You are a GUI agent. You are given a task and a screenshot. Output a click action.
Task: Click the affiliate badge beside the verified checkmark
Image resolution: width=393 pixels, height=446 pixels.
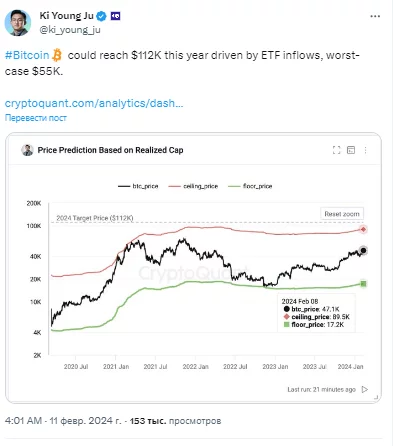tap(115, 16)
